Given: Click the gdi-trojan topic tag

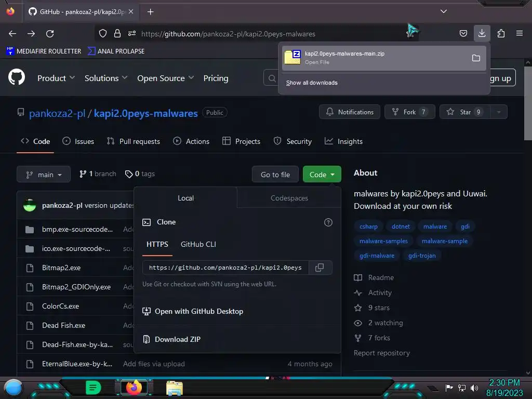Looking at the screenshot, I should pyautogui.click(x=422, y=256).
